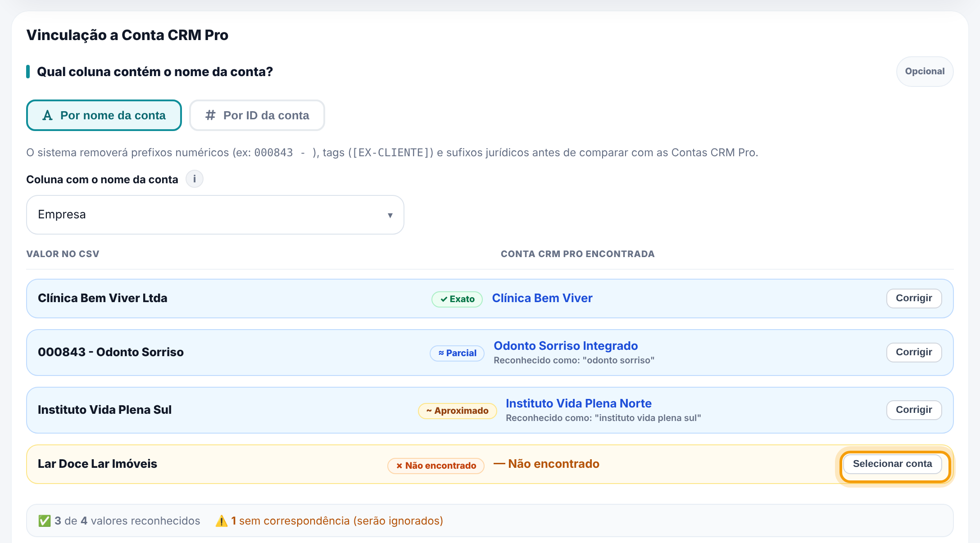This screenshot has width=980, height=543.
Task: Select the 'Por nome da conta' option
Action: 104,115
